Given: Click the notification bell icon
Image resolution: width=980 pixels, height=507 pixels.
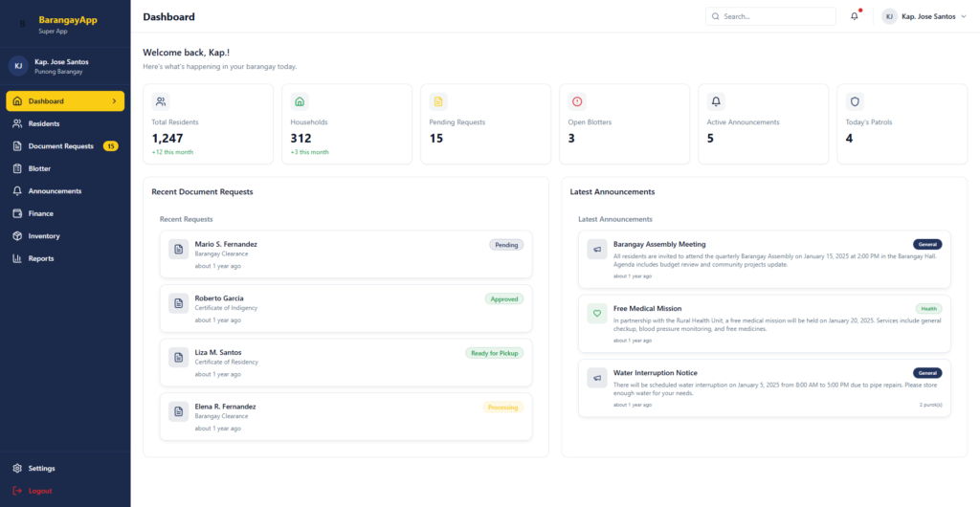Looking at the screenshot, I should point(855,16).
